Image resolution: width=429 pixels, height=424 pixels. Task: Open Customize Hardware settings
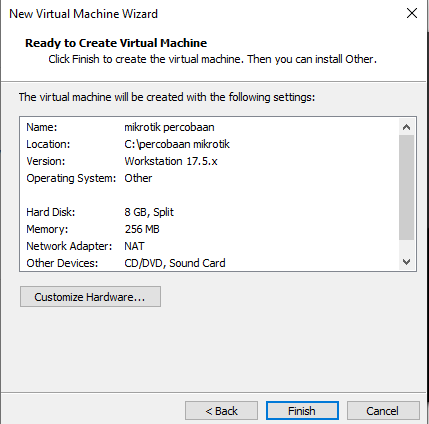point(90,296)
